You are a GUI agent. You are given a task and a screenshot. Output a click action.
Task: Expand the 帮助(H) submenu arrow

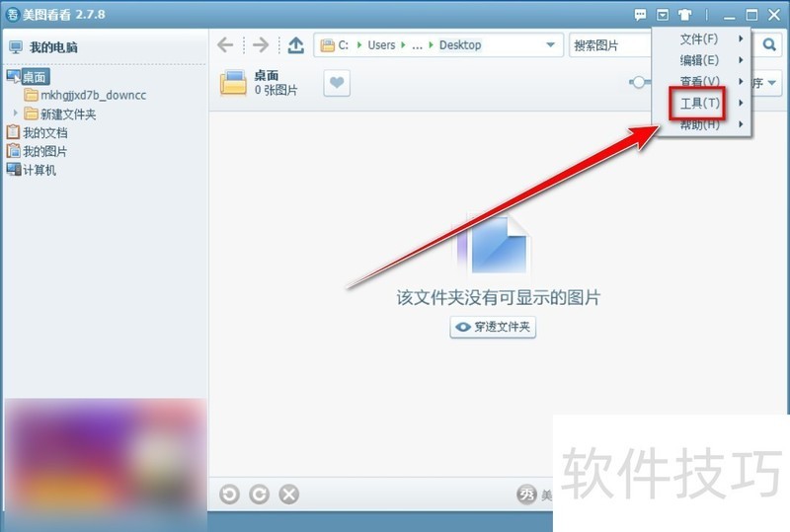[740, 124]
